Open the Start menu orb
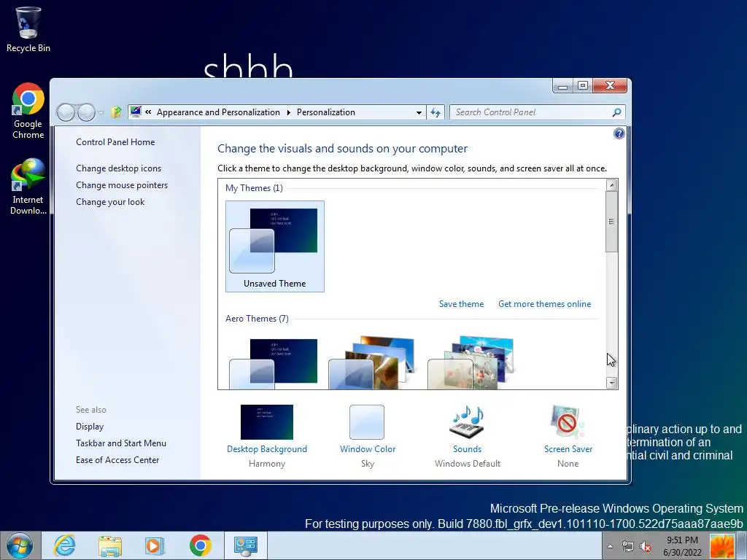 tap(19, 545)
